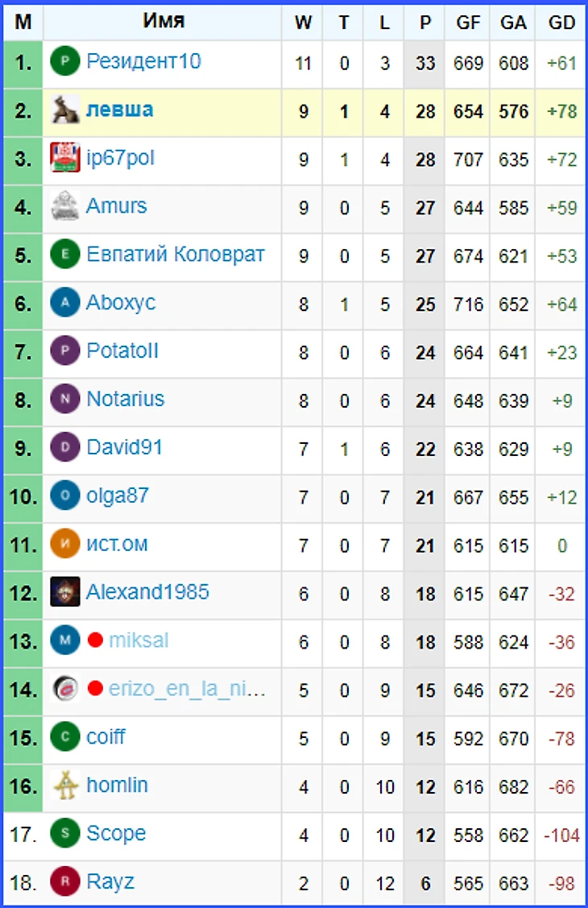Open the PotatoII player link
The image size is (588, 908).
pos(122,351)
